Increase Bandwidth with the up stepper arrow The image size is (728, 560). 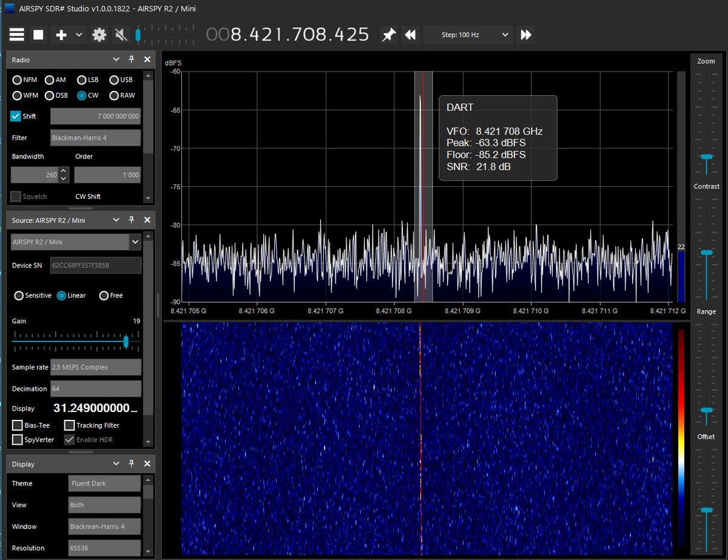(64, 171)
